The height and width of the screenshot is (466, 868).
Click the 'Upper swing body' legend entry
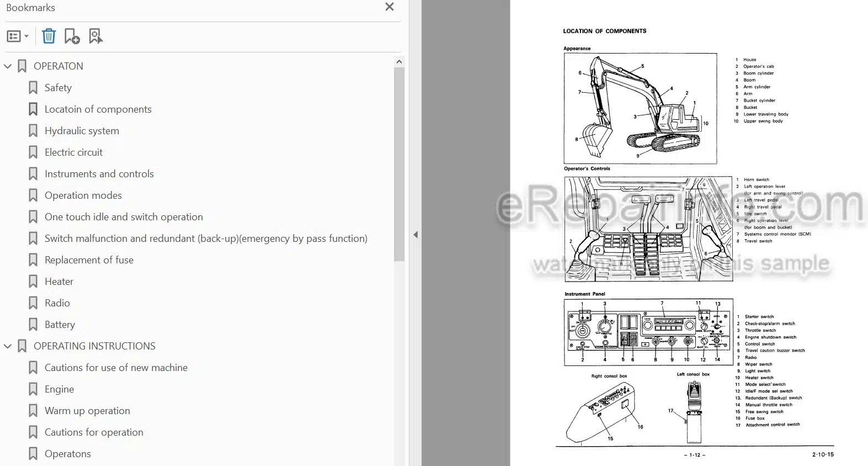[763, 121]
